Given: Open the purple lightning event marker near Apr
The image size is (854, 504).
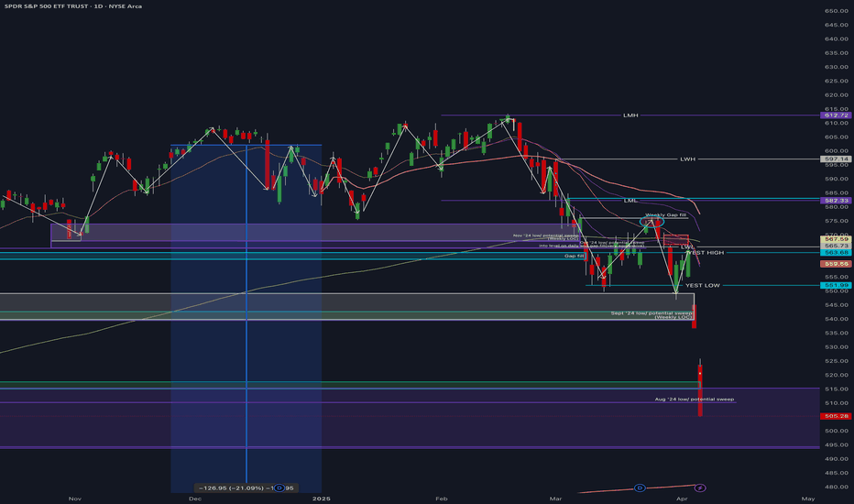Looking at the screenshot, I should [700, 488].
